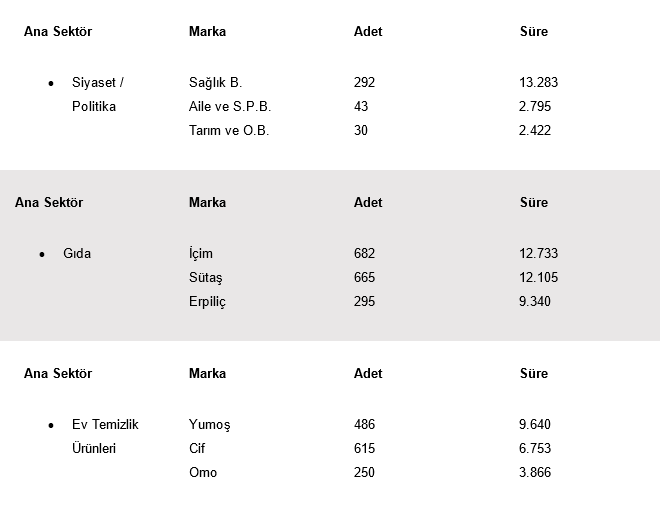This screenshot has height=511, width=660.
Task: Click the "Ev Temizlik Ürünleri" sector label
Action: [105, 437]
